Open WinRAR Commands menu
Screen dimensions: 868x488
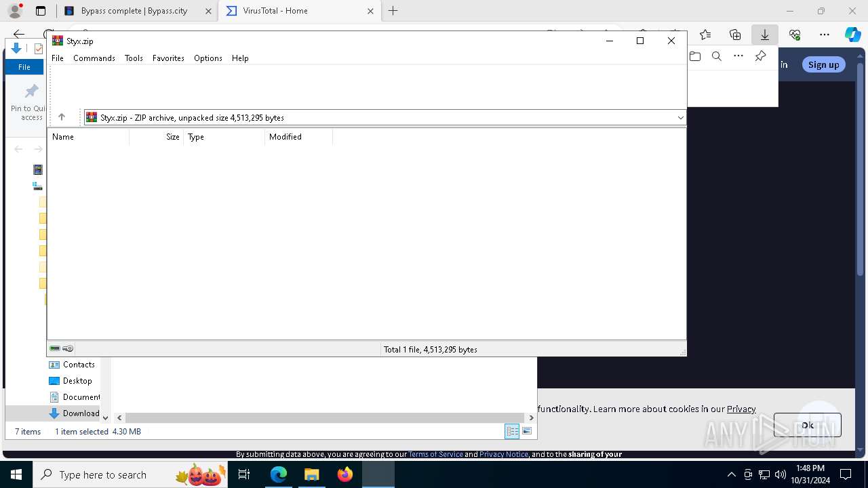[94, 58]
